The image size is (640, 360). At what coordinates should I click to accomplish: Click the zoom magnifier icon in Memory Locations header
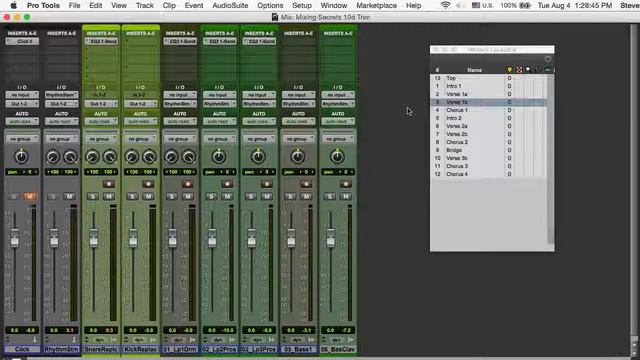point(528,70)
